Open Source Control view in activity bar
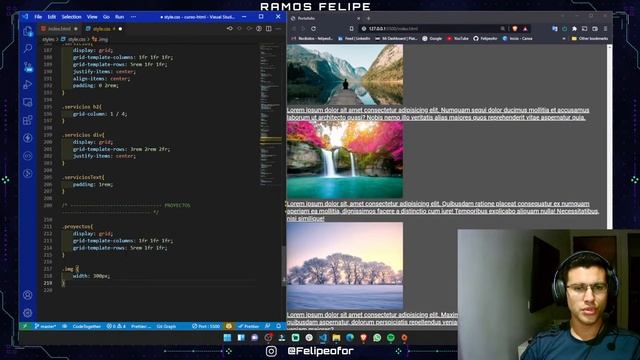The width and height of the screenshot is (640, 360). [28, 67]
